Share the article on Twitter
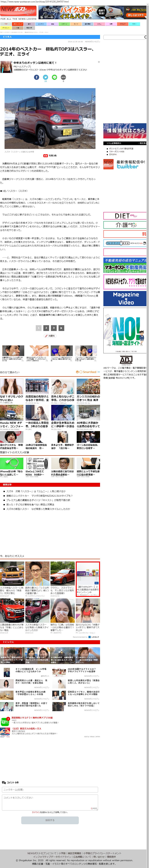Image resolution: width=149 pixels, height=868 pixels. 45,77
